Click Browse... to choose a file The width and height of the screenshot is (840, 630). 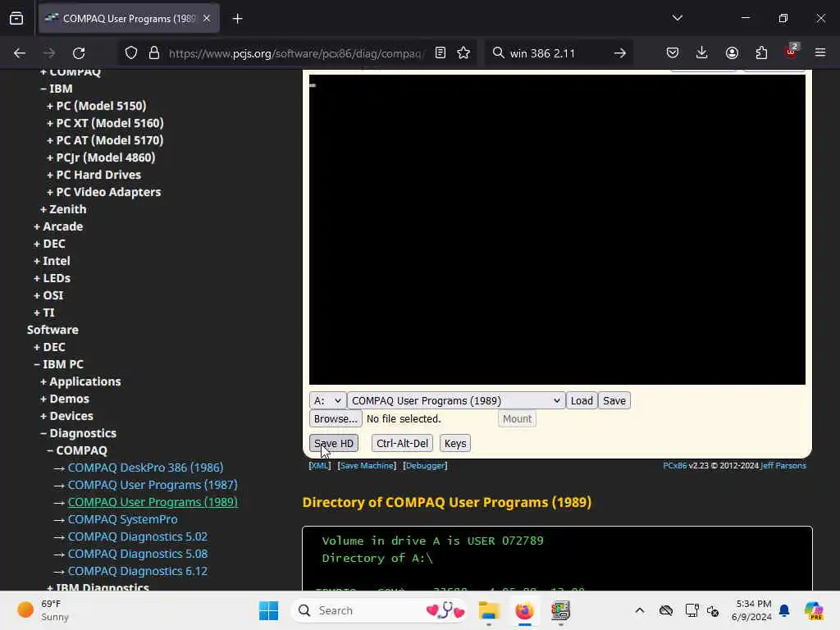(336, 418)
